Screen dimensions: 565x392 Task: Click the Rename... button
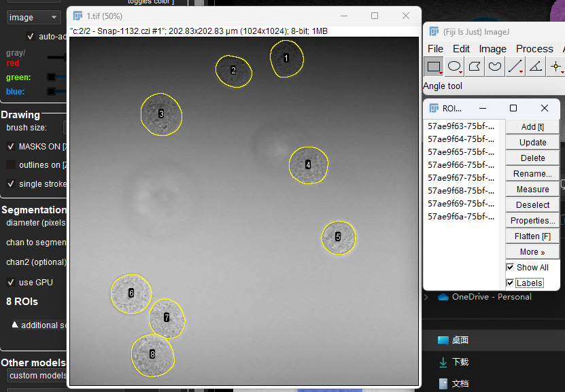[x=532, y=174]
